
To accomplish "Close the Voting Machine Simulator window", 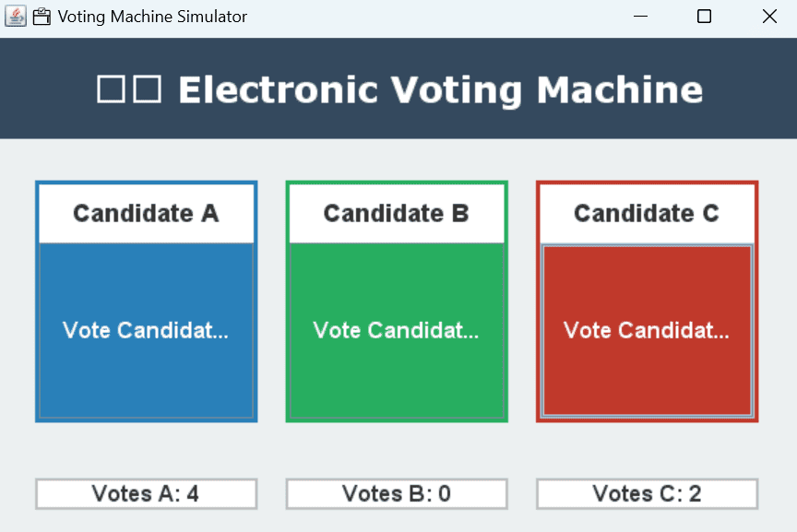I will pos(769,17).
